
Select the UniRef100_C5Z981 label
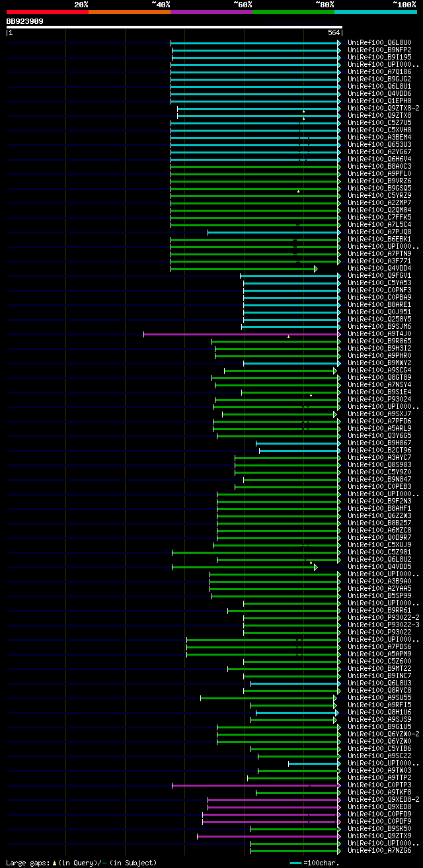pos(379,552)
